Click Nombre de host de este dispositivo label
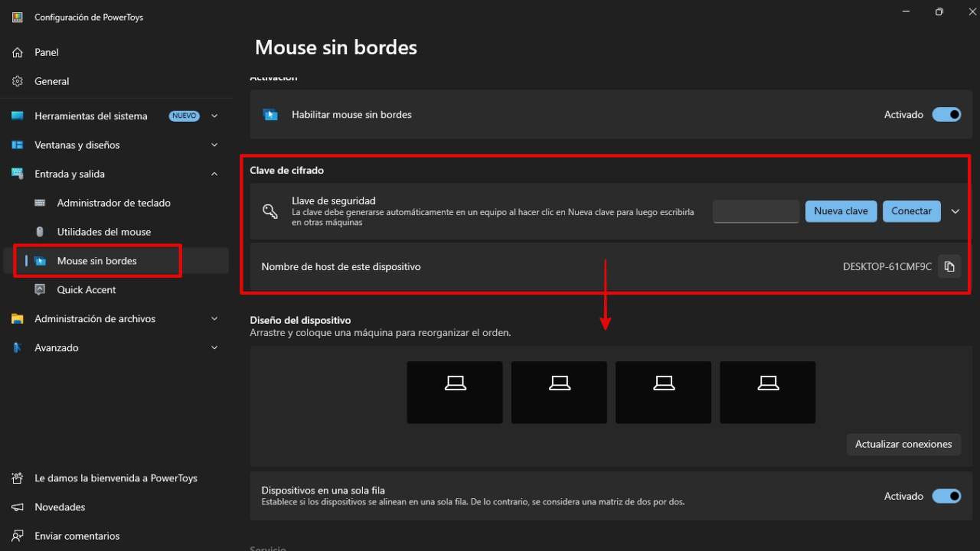The width and height of the screenshot is (980, 551). (341, 267)
